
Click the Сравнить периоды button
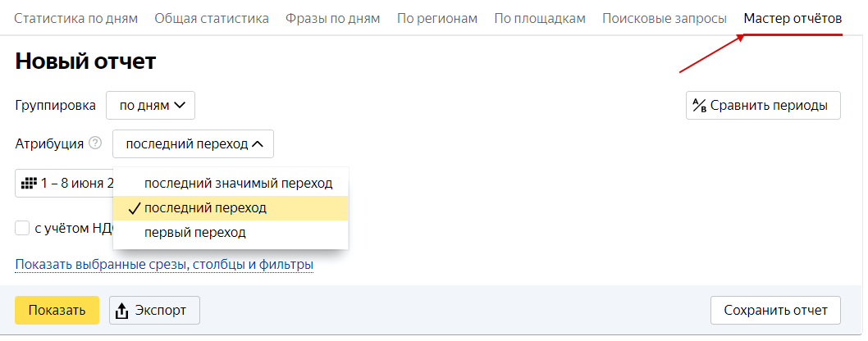(763, 106)
